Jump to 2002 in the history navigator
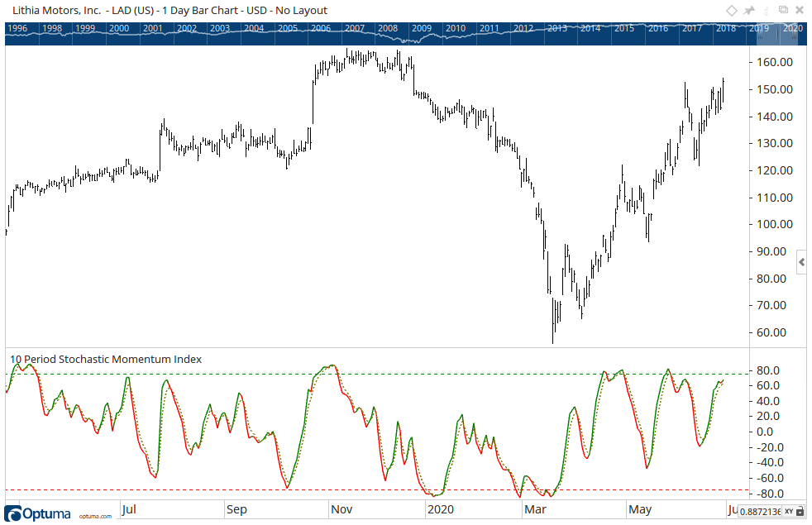812x525 pixels. click(x=186, y=28)
